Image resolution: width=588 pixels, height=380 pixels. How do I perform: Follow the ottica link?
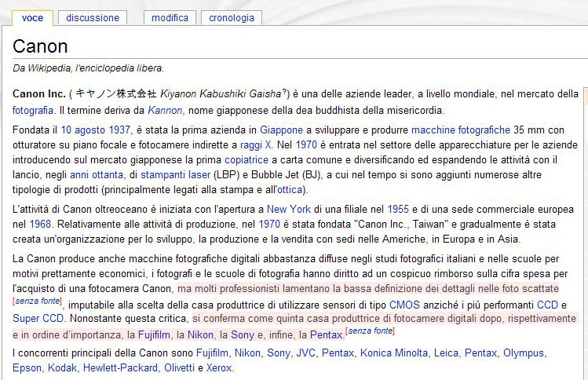coord(290,190)
